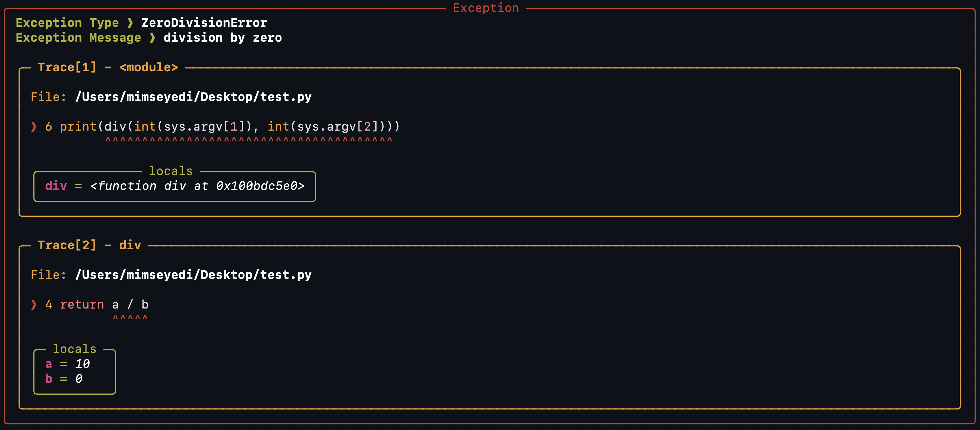Click the chevron after Exception Message
The width and height of the screenshot is (980, 430).
[x=152, y=38]
